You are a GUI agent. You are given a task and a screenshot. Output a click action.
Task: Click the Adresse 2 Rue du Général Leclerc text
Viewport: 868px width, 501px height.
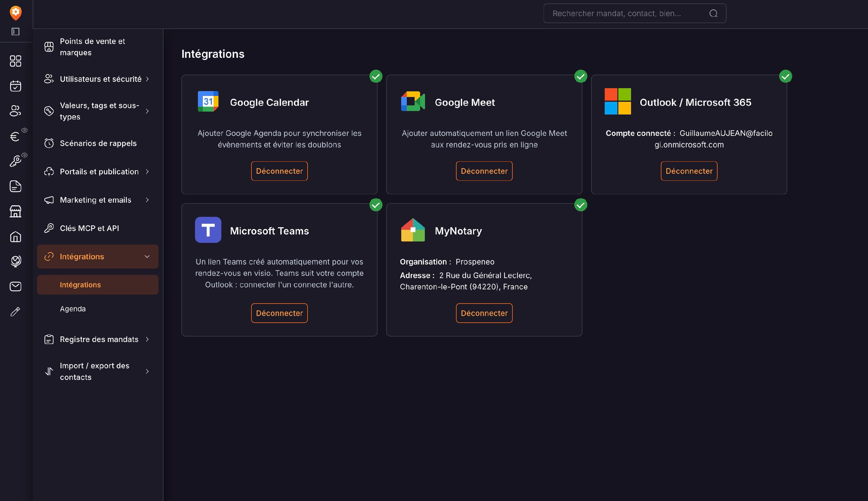click(466, 281)
